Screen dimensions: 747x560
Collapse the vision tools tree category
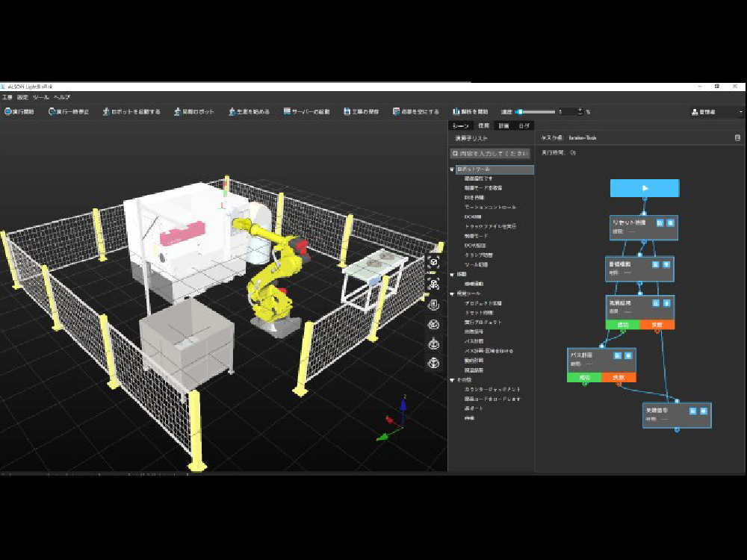point(453,293)
